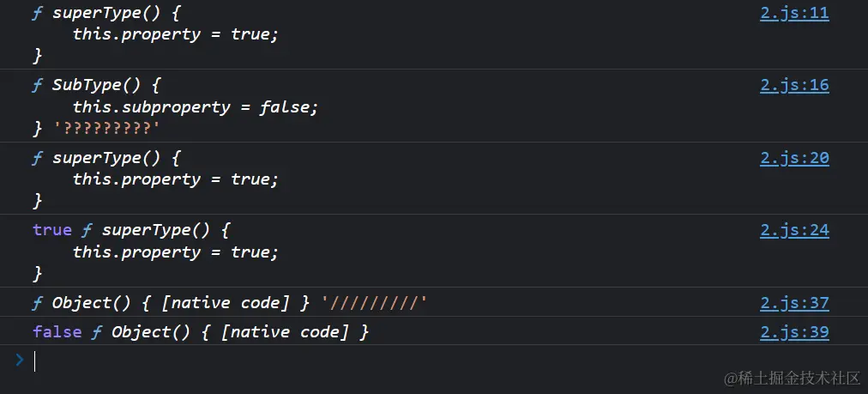The image size is (868, 394).
Task: Click the superType() function after true
Action: pos(166,230)
